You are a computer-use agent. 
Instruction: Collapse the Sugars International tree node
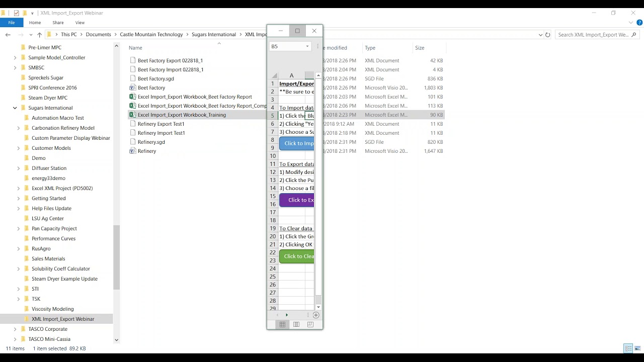[x=15, y=108]
